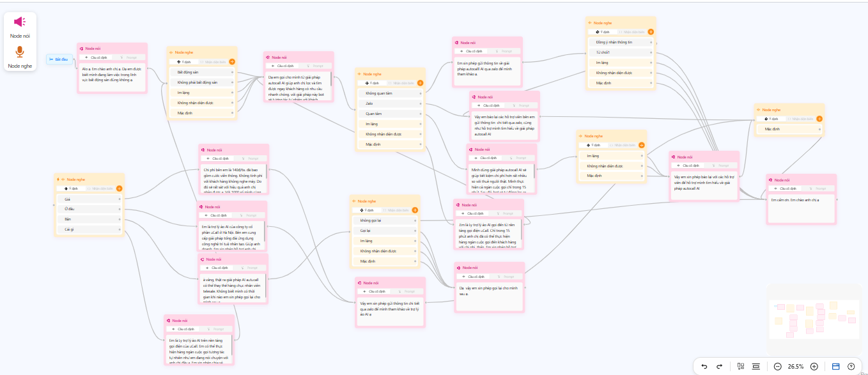This screenshot has width=868, height=375.
Task: Select the 'Zalo' intent row
Action: click(391, 103)
